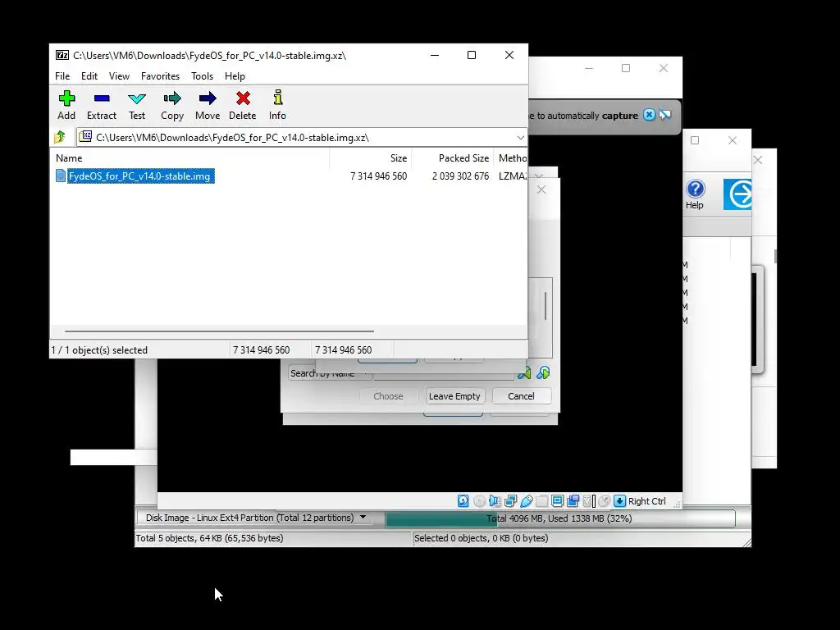Open the Tools menu

coord(202,76)
